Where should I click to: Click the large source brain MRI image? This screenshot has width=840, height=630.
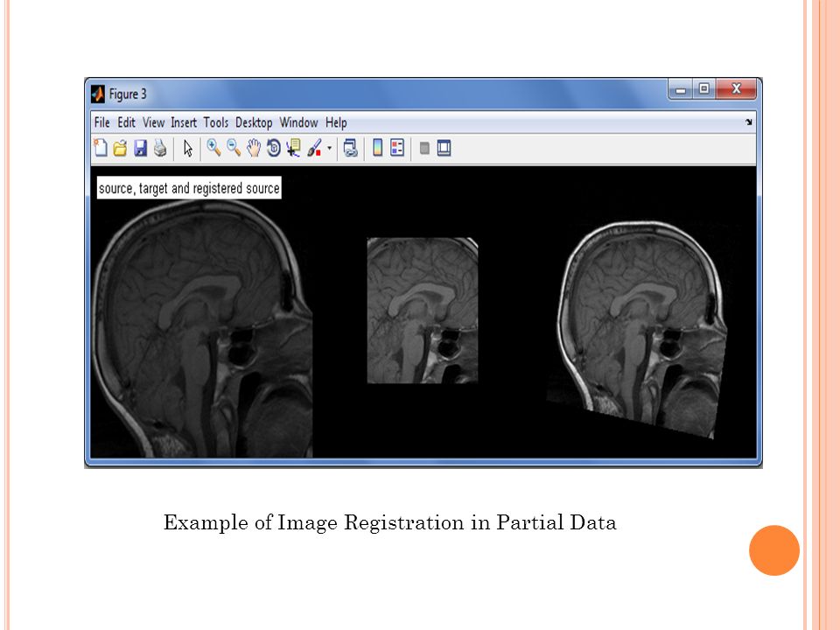click(201, 329)
